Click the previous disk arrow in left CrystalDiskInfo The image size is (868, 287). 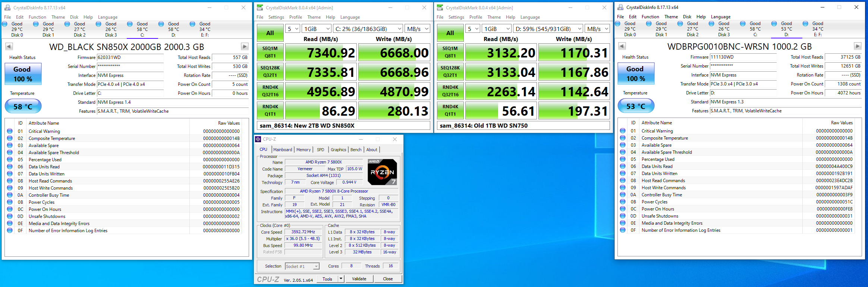click(9, 47)
